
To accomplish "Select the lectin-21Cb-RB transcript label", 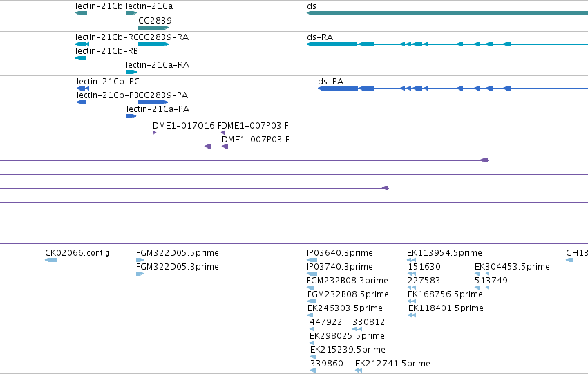I will tap(106, 51).
